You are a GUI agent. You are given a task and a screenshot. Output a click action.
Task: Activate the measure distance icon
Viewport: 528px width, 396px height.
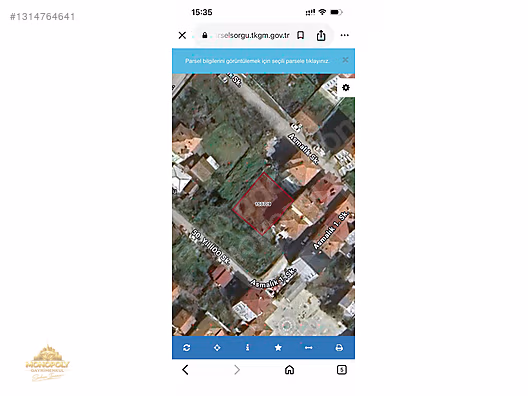tap(308, 348)
